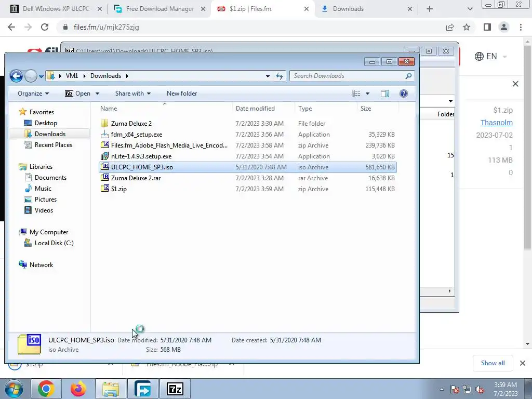Open Chrome profile icon
This screenshot has width=532, height=399.
coord(504,27)
